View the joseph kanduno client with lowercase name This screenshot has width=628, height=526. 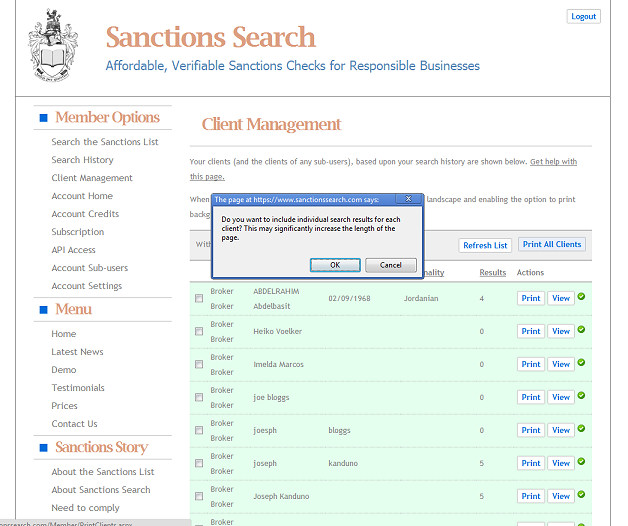pyautogui.click(x=561, y=463)
